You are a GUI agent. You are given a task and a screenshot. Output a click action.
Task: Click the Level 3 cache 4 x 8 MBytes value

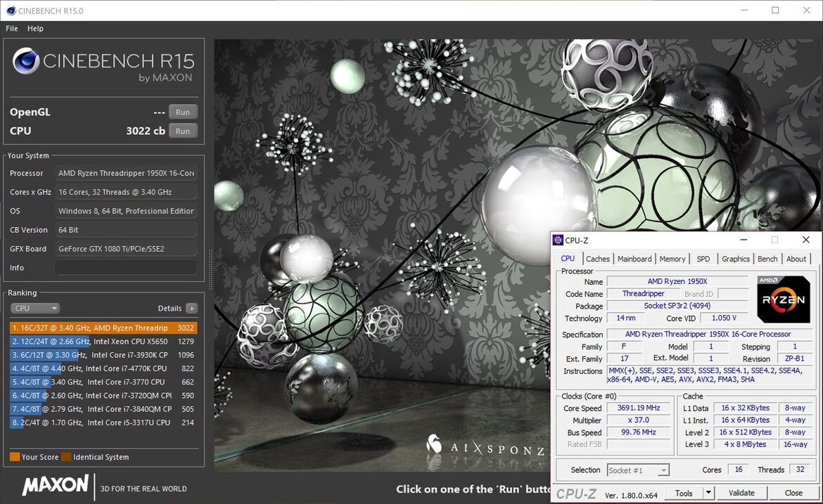pyautogui.click(x=746, y=444)
